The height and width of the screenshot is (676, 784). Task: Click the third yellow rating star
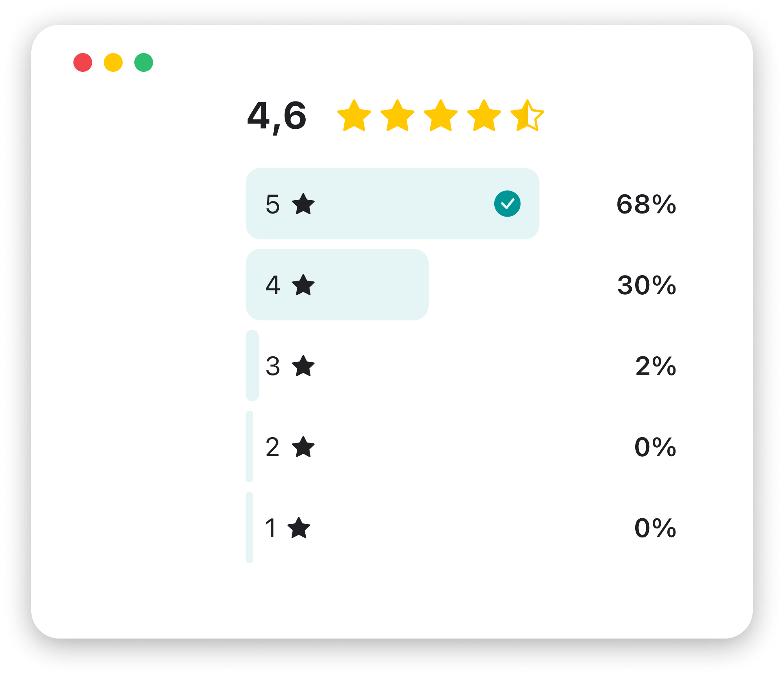pos(440,116)
